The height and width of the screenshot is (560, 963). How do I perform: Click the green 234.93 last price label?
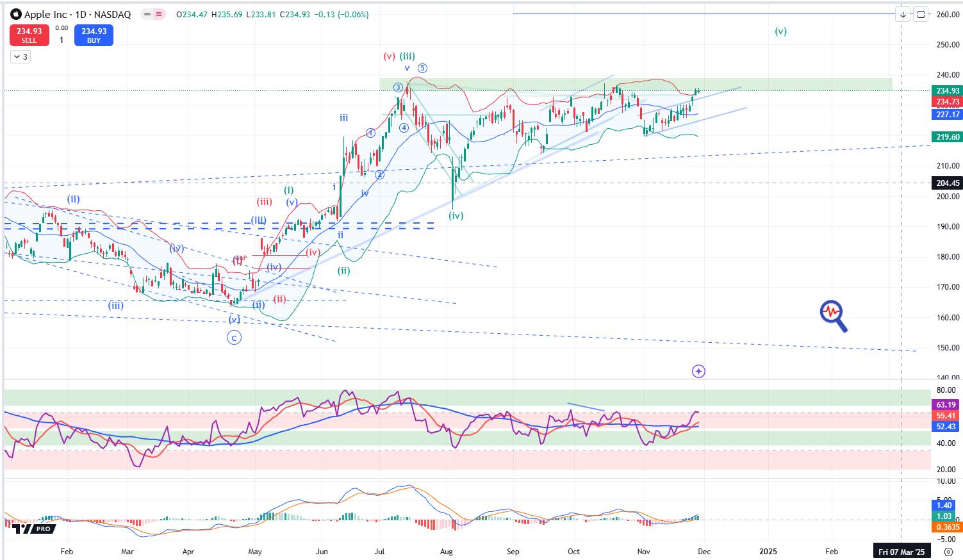click(947, 91)
